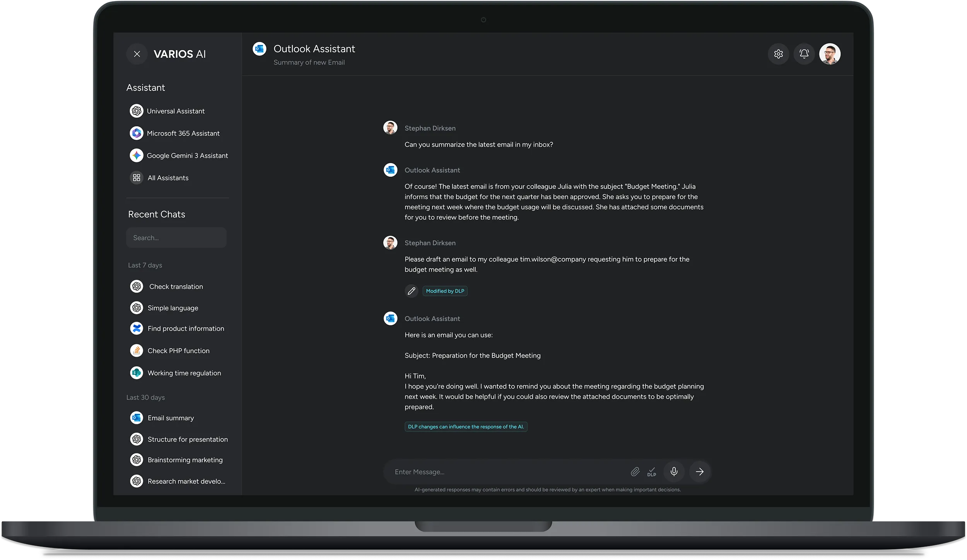The image size is (967, 560).
Task: Focus the Recent Chats search field
Action: tap(176, 238)
